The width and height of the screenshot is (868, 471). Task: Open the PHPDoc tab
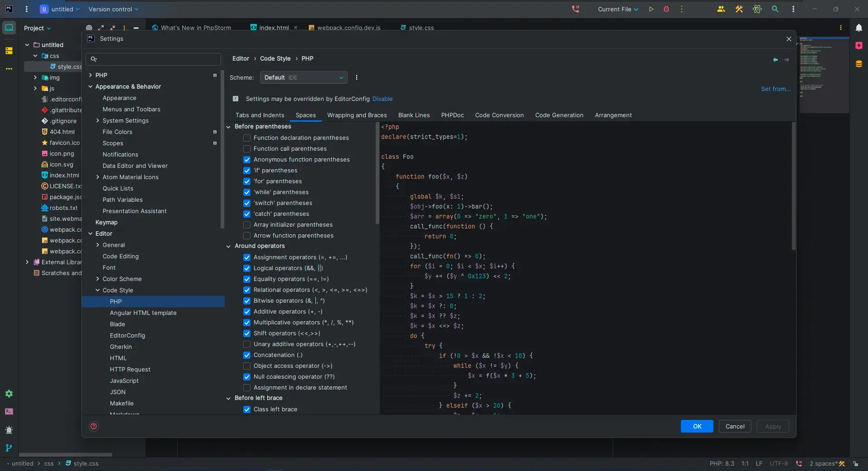[452, 115]
